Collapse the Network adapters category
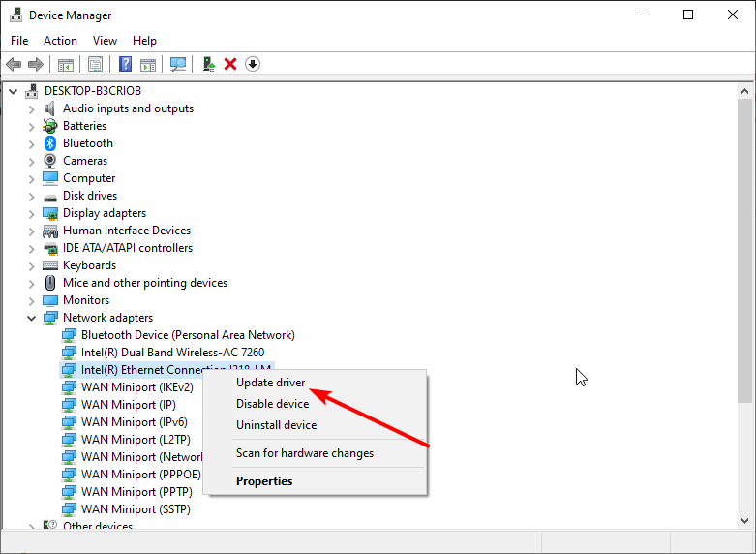The width and height of the screenshot is (756, 554). [x=32, y=318]
